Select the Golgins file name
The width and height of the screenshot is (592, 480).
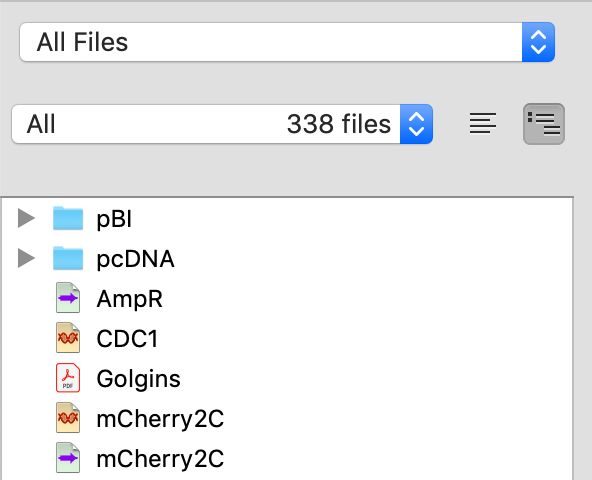[139, 379]
